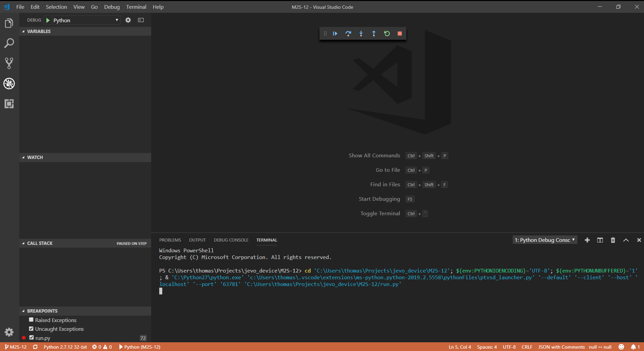Open the Explorer view in the activity bar
The height and width of the screenshot is (351, 644).
(x=9, y=23)
